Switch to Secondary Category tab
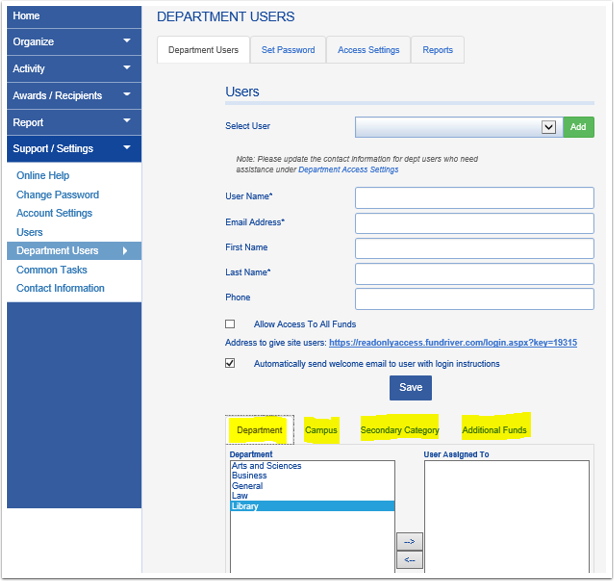 [399, 430]
